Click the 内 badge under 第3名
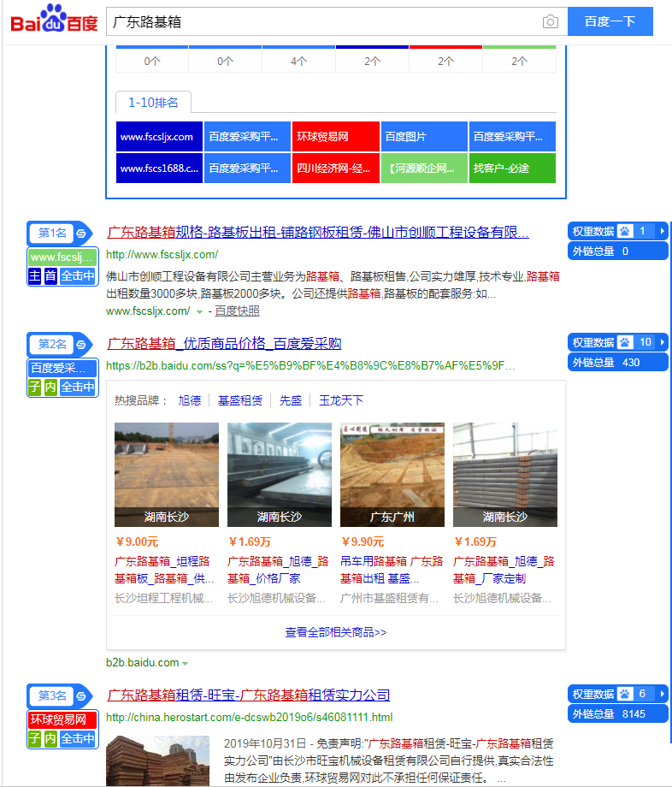672x787 pixels. 50,738
